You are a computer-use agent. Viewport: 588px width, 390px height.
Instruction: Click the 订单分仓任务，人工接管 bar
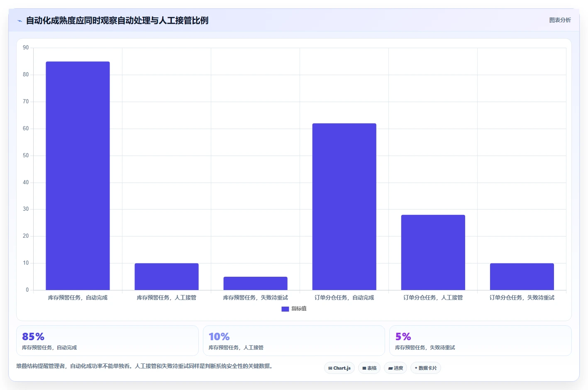point(433,252)
